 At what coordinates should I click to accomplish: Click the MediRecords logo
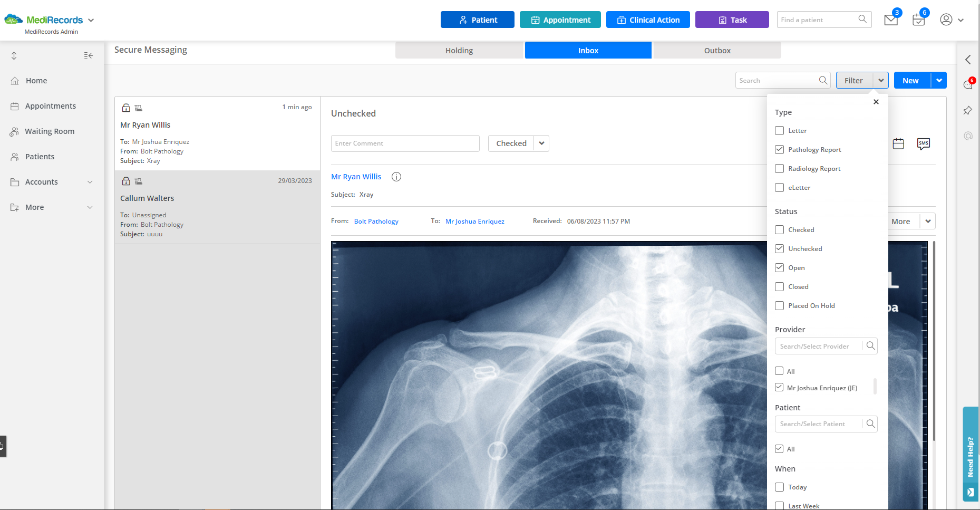[x=44, y=20]
